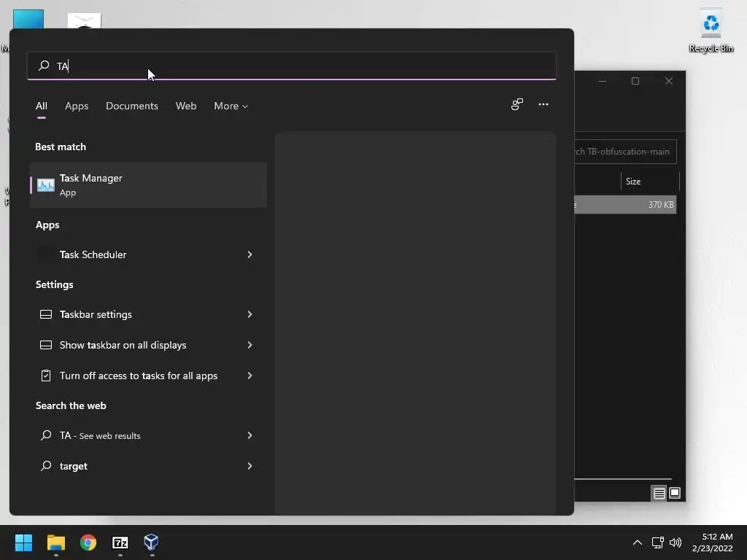The height and width of the screenshot is (560, 747).
Task: Click the search magnifier icon in search box
Action: [44, 65]
